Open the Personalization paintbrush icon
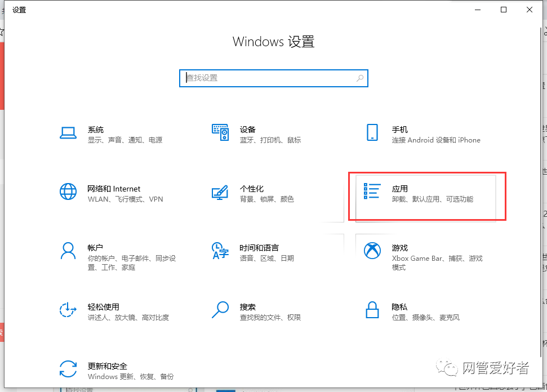Viewport: 547px width, 392px height. click(x=220, y=192)
